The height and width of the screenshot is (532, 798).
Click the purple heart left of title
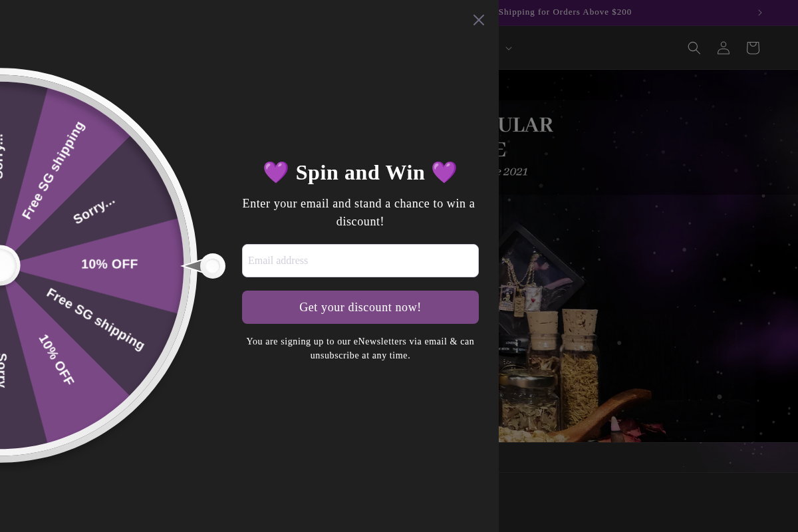pos(276,172)
